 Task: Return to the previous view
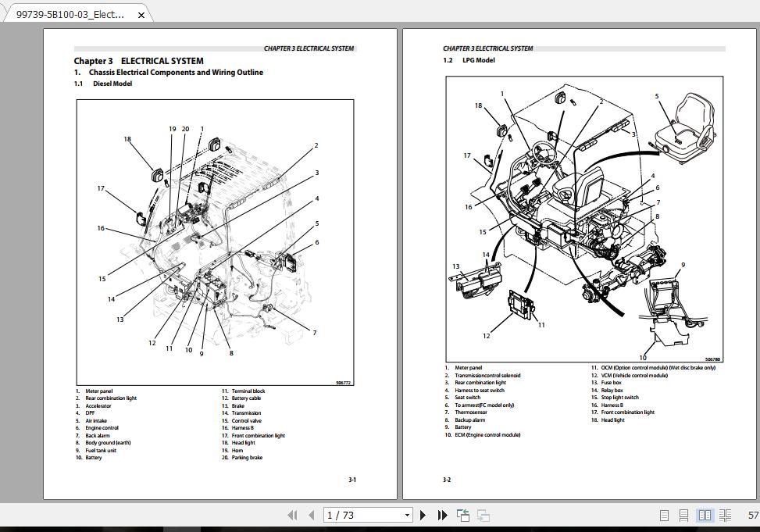point(462,515)
